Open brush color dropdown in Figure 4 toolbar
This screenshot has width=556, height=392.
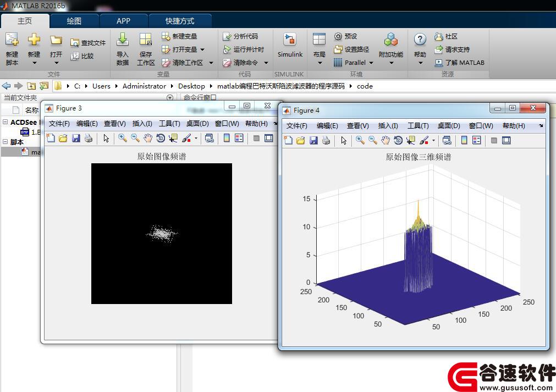[434, 141]
